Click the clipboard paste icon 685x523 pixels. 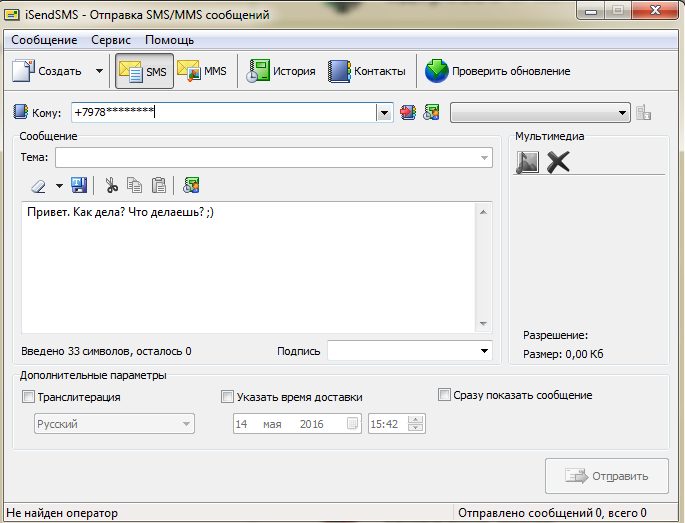[x=159, y=185]
